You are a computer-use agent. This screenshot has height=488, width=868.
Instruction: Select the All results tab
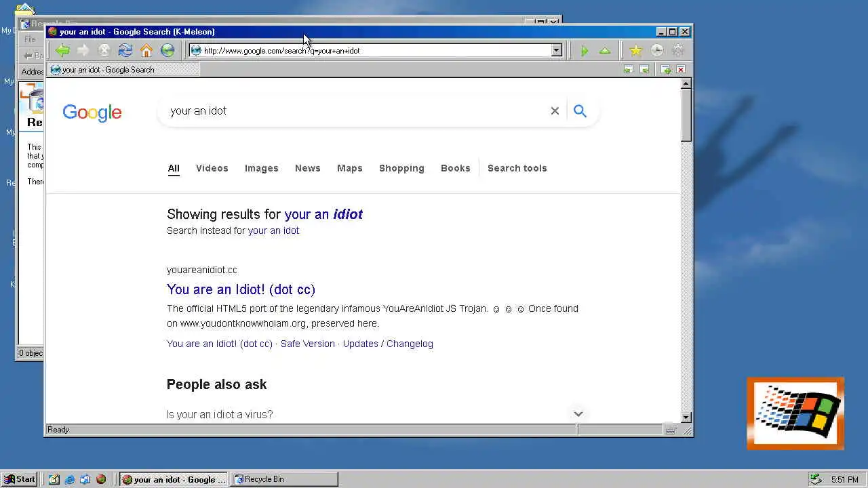[174, 168]
